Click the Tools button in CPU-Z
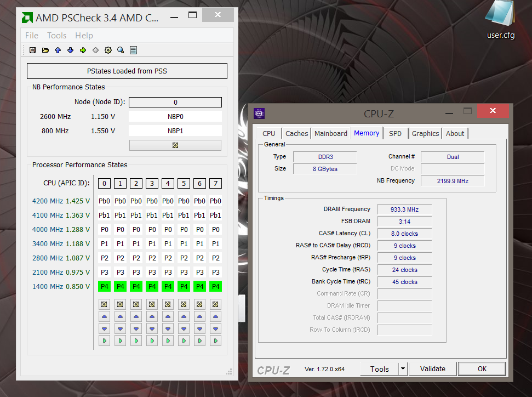Viewport: 532px width, 397px height. 379,369
